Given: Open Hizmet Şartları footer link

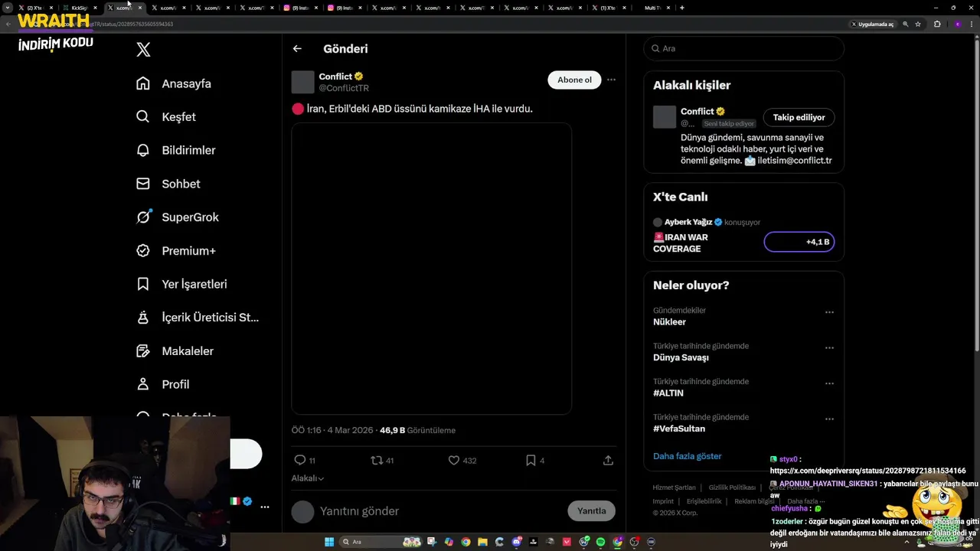Looking at the screenshot, I should point(674,487).
